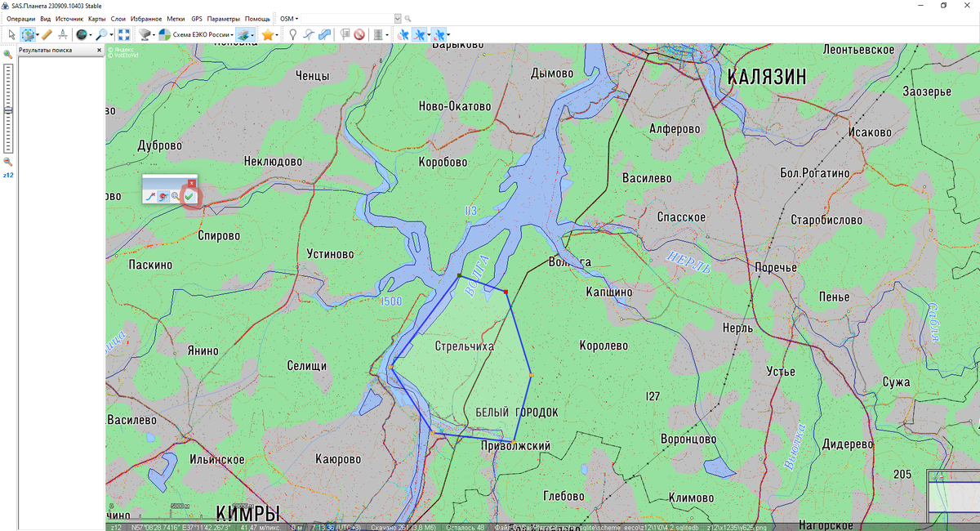Toggle full screen map view

pyautogui.click(x=123, y=34)
